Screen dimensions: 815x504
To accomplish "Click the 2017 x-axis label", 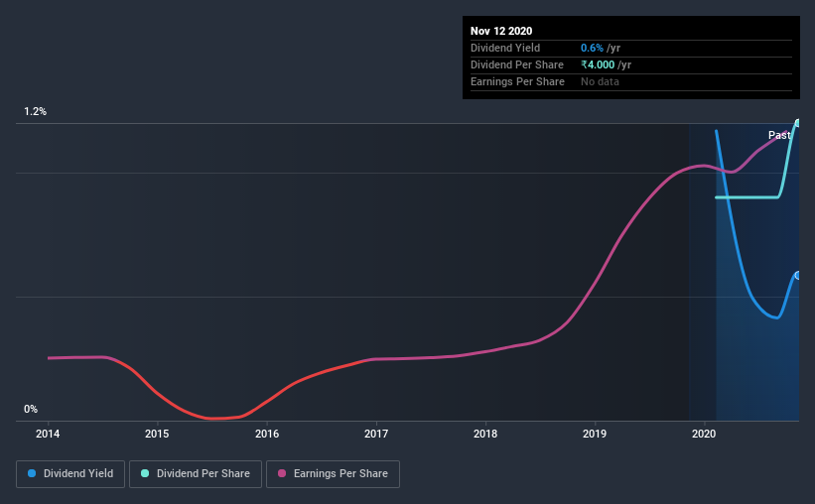I will coord(376,434).
